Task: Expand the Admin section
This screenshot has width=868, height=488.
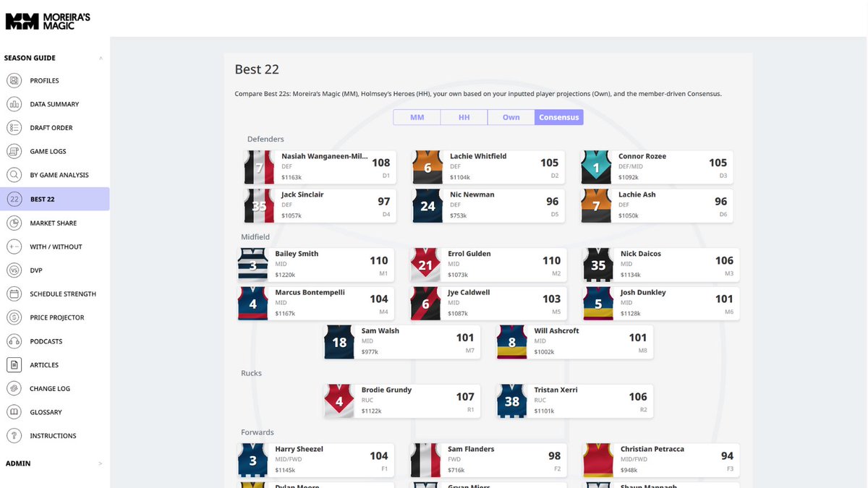Action: [x=101, y=463]
